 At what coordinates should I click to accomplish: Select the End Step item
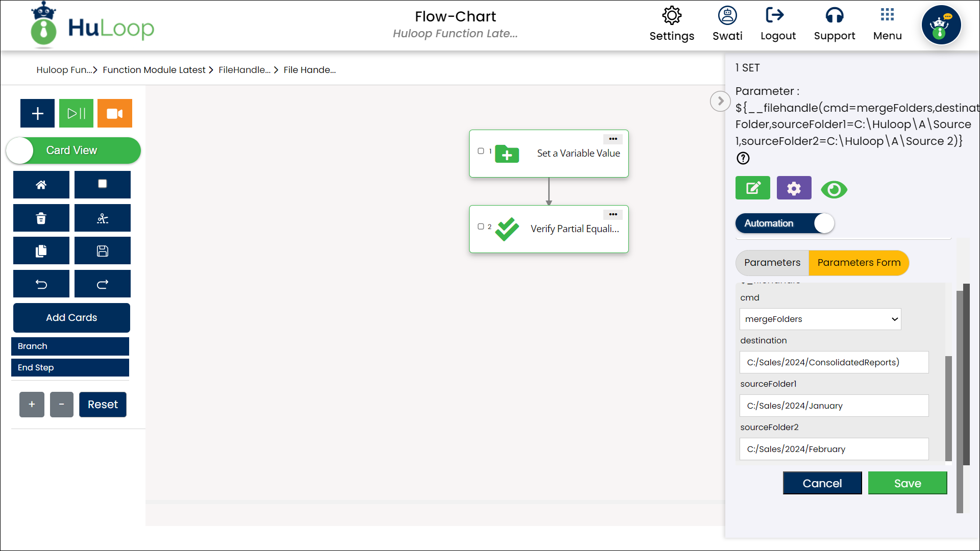coord(70,368)
